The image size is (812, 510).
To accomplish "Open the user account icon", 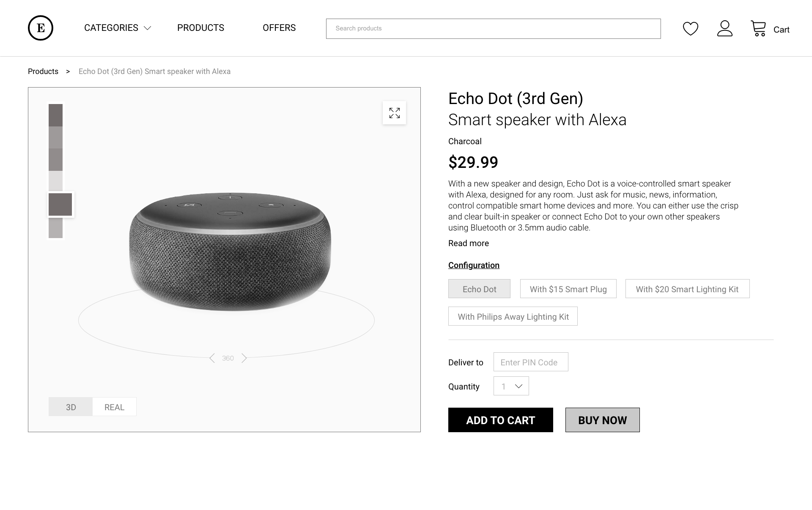I will (724, 28).
